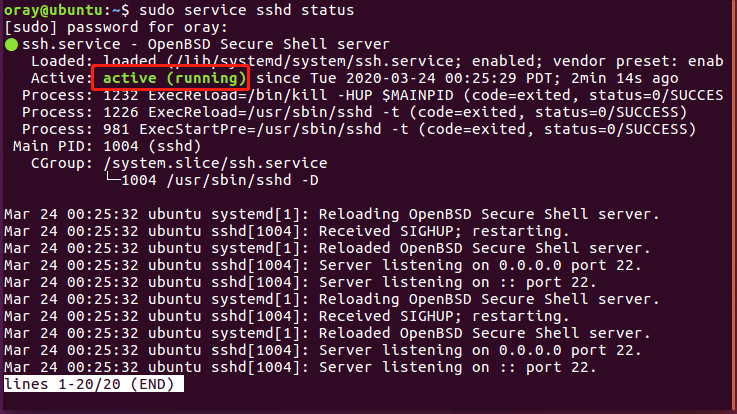The height and width of the screenshot is (414, 737).
Task: Click the highlighted "active (running)" status text
Action: pos(170,78)
